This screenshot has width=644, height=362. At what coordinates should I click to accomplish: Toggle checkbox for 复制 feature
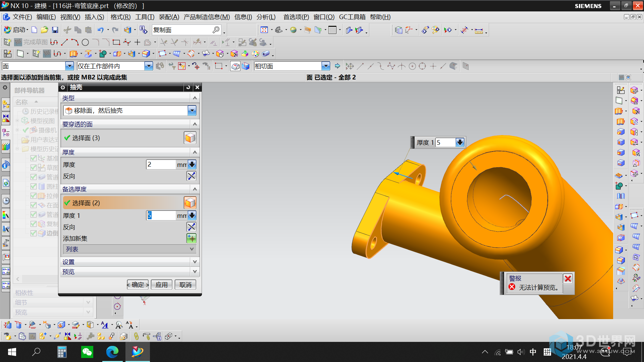[34, 224]
